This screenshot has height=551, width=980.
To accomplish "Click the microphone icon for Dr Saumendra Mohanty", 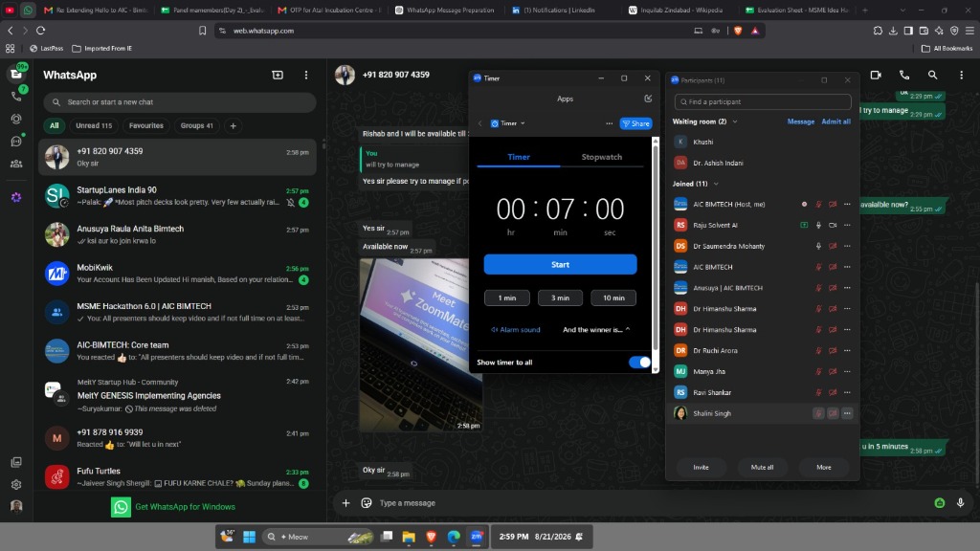I will 818,246.
